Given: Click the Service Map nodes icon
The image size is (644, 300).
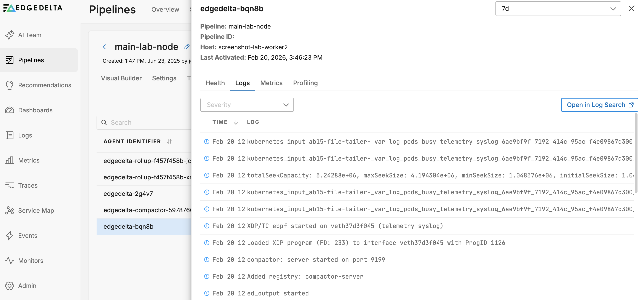Looking at the screenshot, I should pyautogui.click(x=10, y=210).
